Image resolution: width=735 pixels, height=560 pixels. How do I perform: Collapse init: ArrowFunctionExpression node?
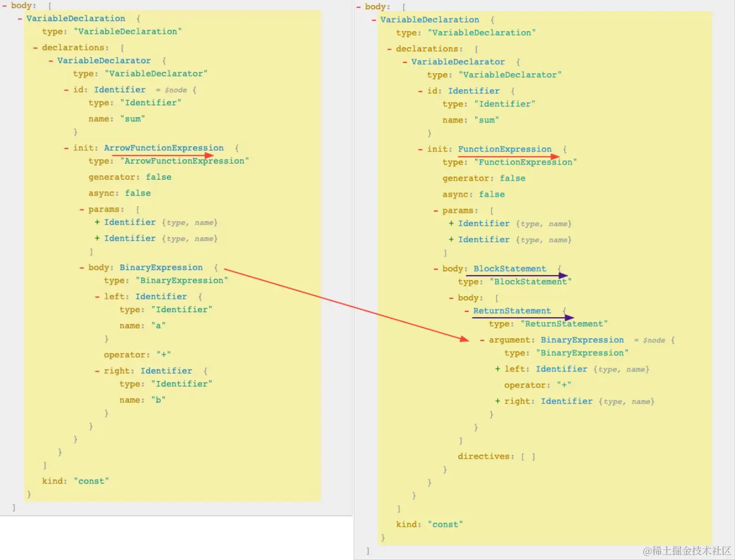pos(67,148)
